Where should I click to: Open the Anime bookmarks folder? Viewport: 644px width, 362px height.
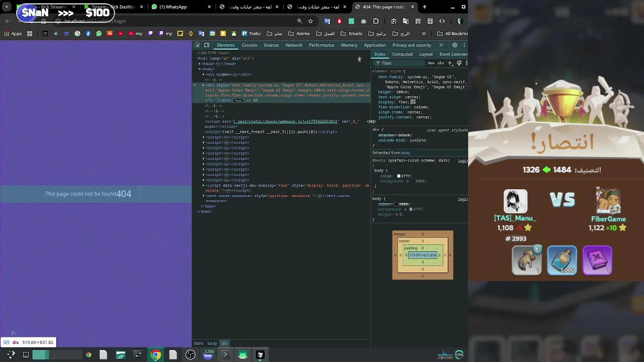pos(298,34)
